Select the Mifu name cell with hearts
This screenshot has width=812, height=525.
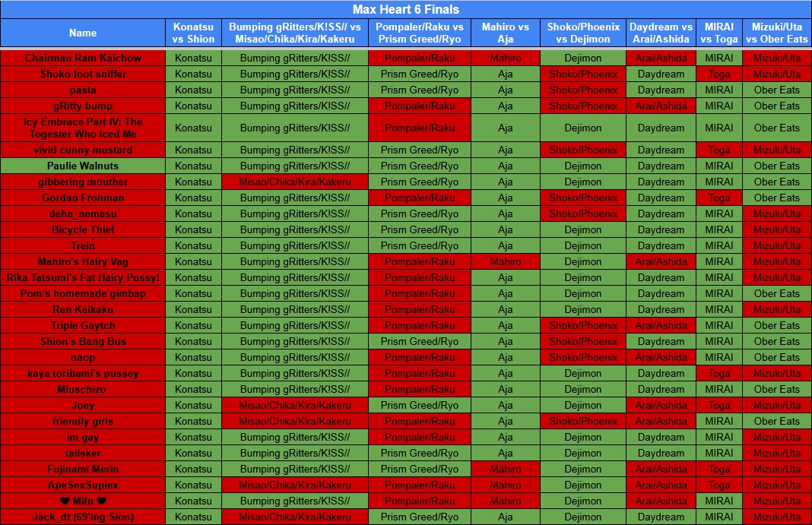(83, 501)
